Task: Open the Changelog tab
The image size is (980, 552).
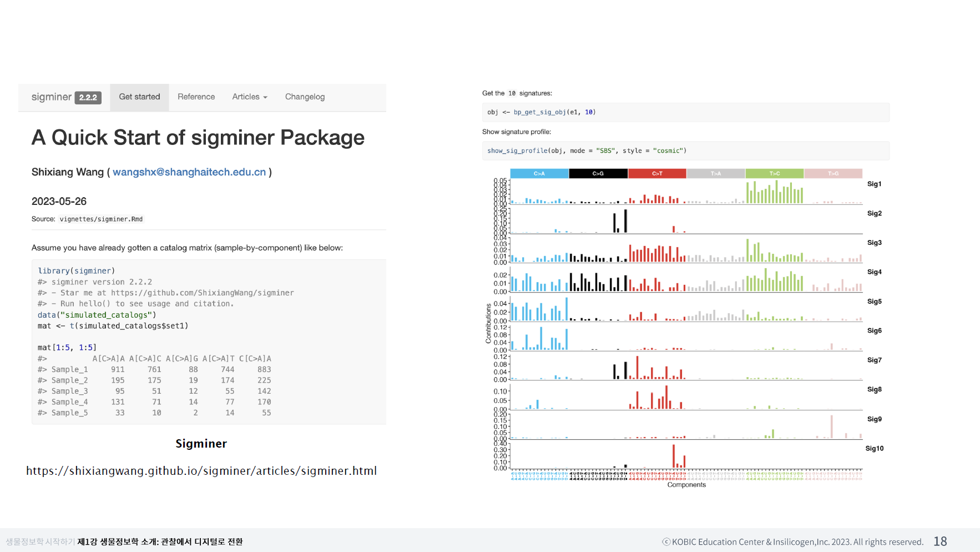Action: tap(305, 97)
